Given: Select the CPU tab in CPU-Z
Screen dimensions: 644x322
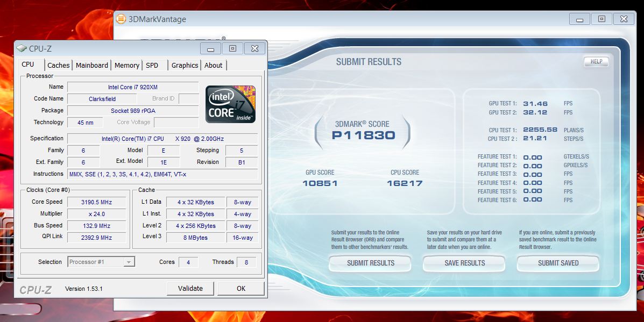Looking at the screenshot, I should (x=28, y=65).
